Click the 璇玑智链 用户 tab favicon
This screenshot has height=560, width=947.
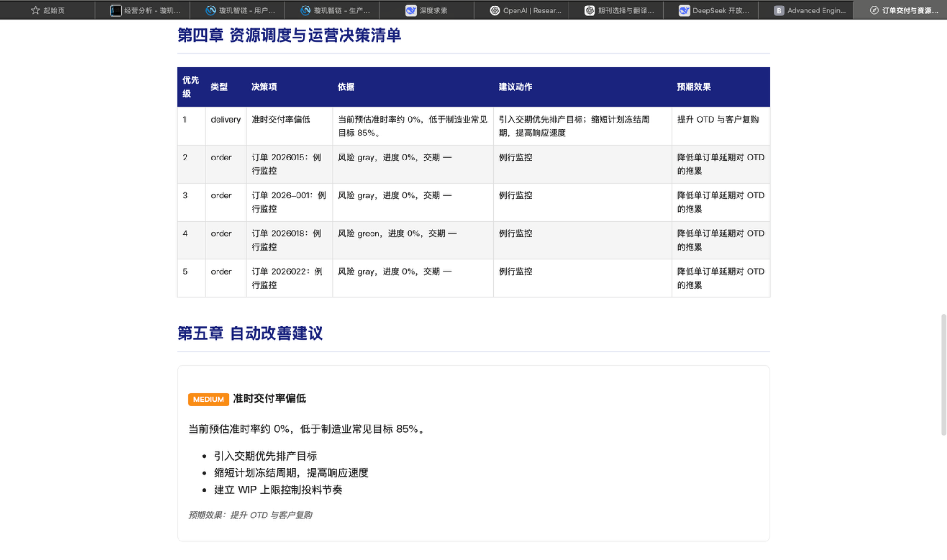[x=210, y=10]
